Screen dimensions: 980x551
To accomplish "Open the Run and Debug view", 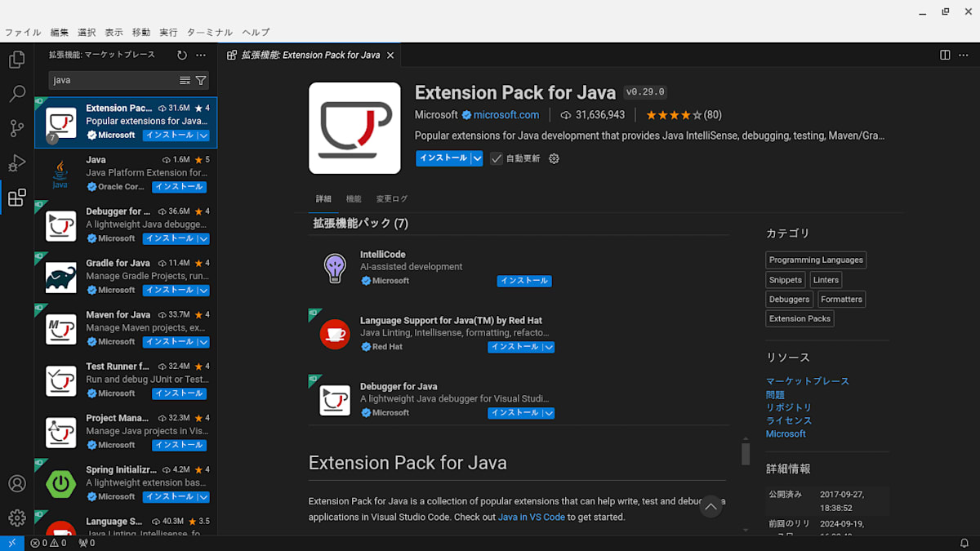I will 16,162.
